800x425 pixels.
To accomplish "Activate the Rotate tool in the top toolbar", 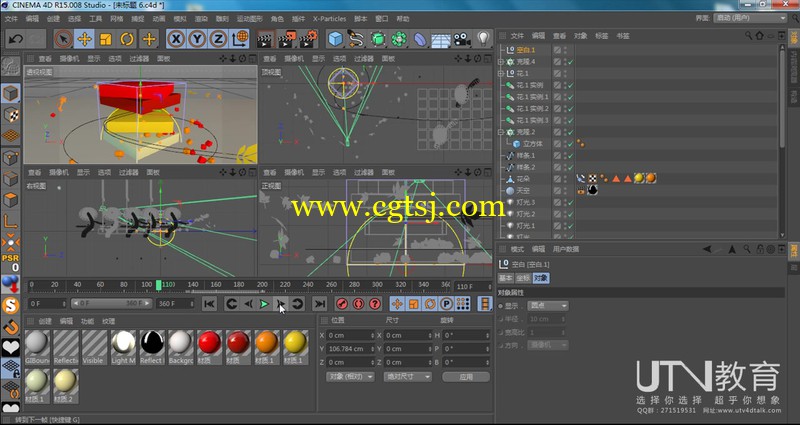I will click(127, 39).
